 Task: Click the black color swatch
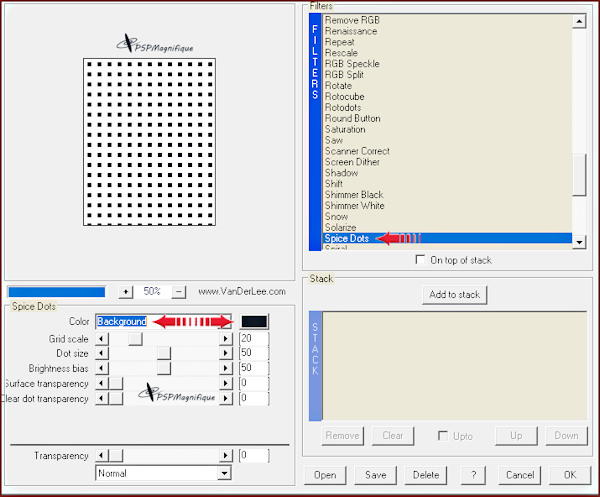coord(254,322)
